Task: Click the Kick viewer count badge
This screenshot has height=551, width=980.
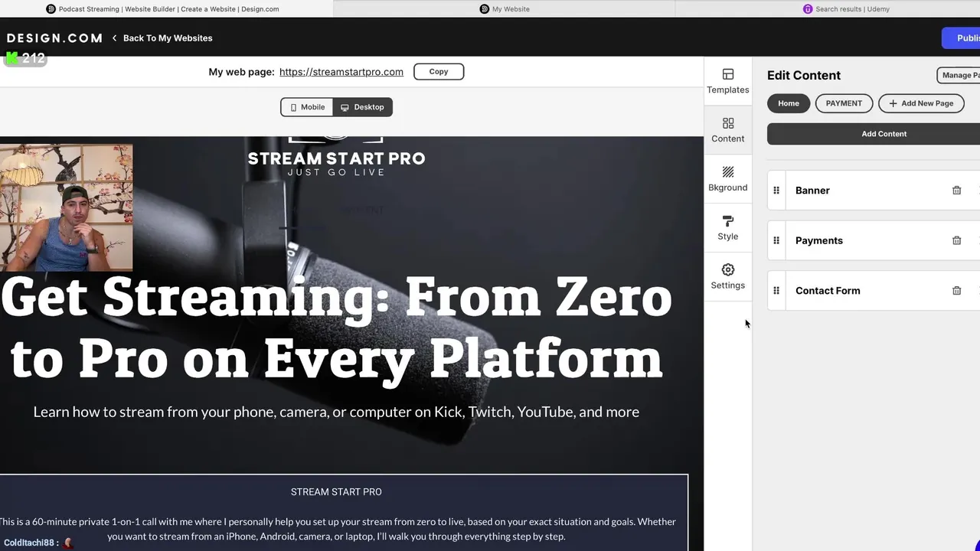Action: click(x=25, y=58)
